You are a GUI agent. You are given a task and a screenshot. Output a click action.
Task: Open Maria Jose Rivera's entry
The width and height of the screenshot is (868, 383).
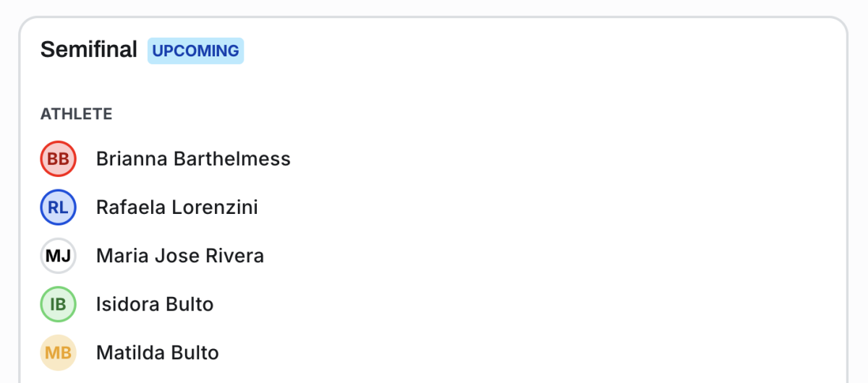180,256
